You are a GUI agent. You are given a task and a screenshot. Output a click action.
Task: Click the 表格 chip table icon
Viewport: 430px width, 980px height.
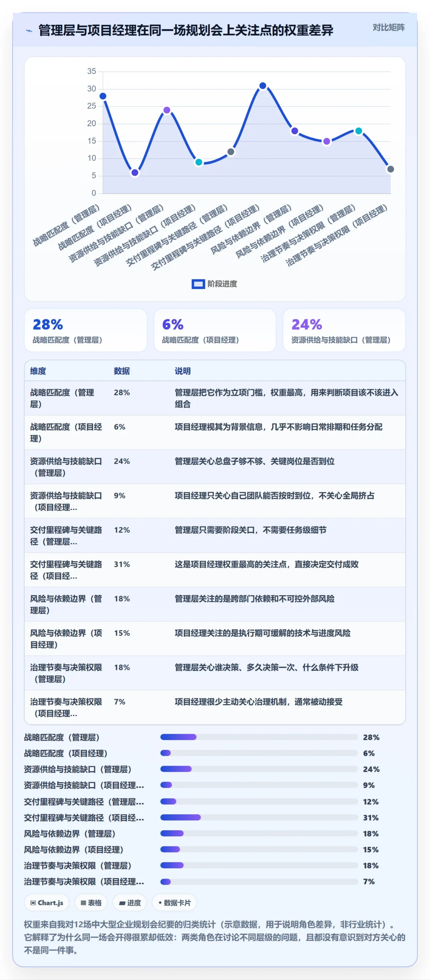click(x=83, y=903)
